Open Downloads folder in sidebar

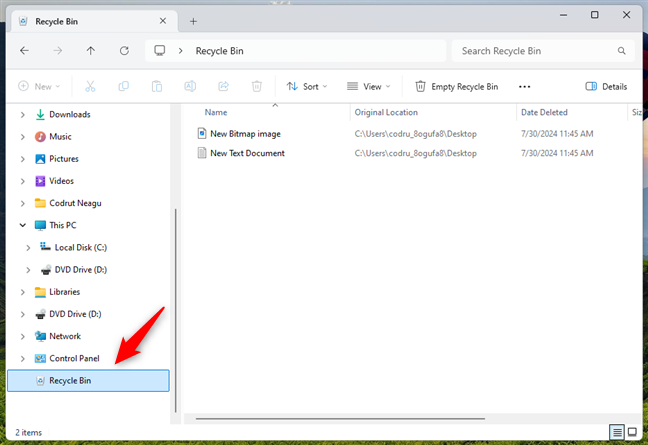[x=69, y=114]
